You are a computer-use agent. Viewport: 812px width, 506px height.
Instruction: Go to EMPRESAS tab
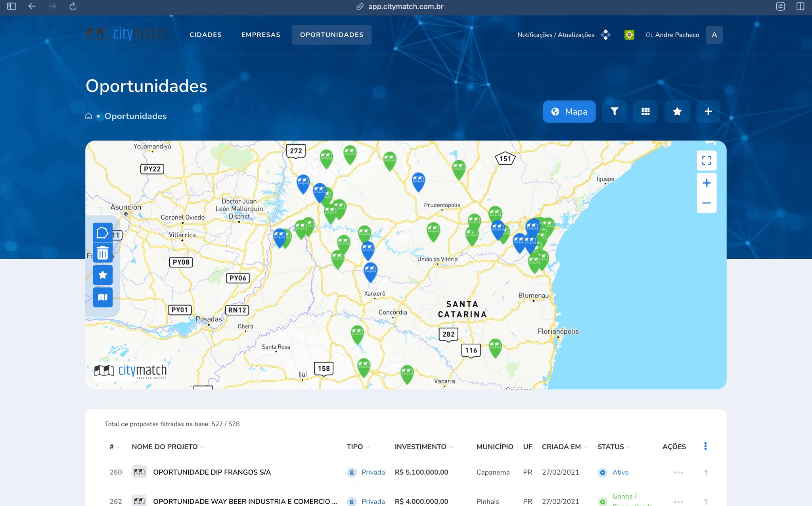(x=260, y=35)
